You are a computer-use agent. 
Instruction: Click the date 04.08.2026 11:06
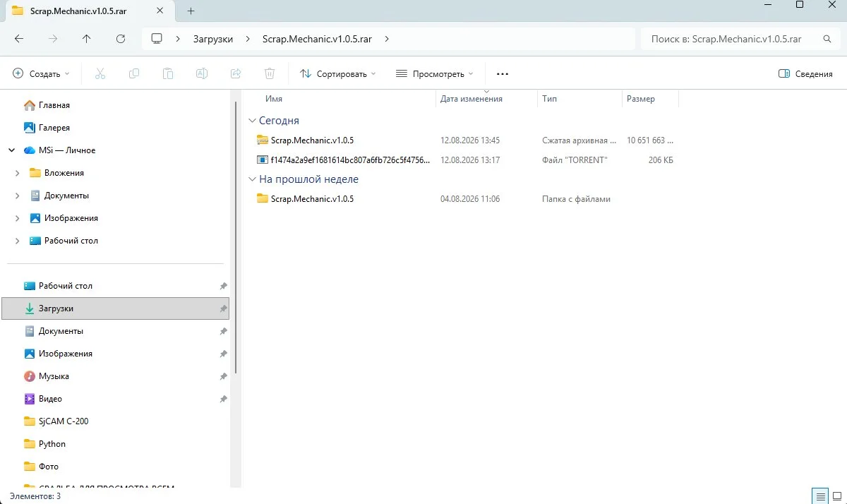pos(470,199)
